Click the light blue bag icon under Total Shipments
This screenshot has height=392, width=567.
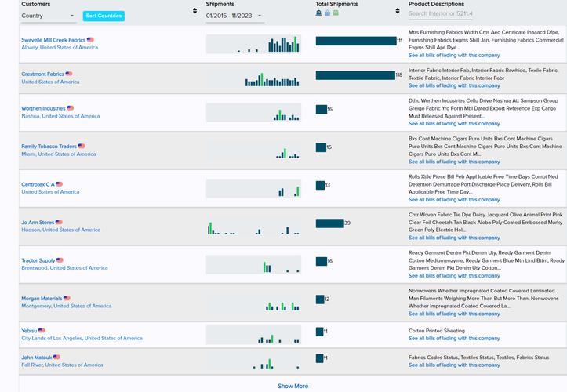coord(327,13)
